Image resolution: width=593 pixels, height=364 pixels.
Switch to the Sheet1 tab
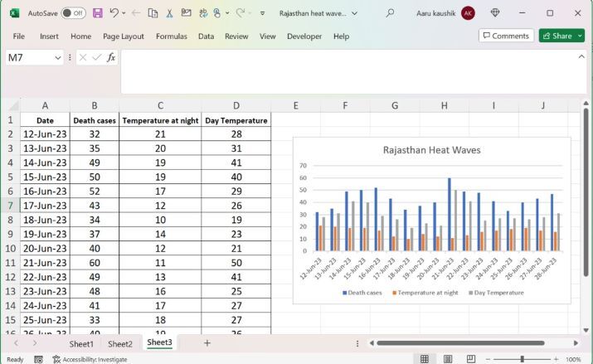[81, 343]
